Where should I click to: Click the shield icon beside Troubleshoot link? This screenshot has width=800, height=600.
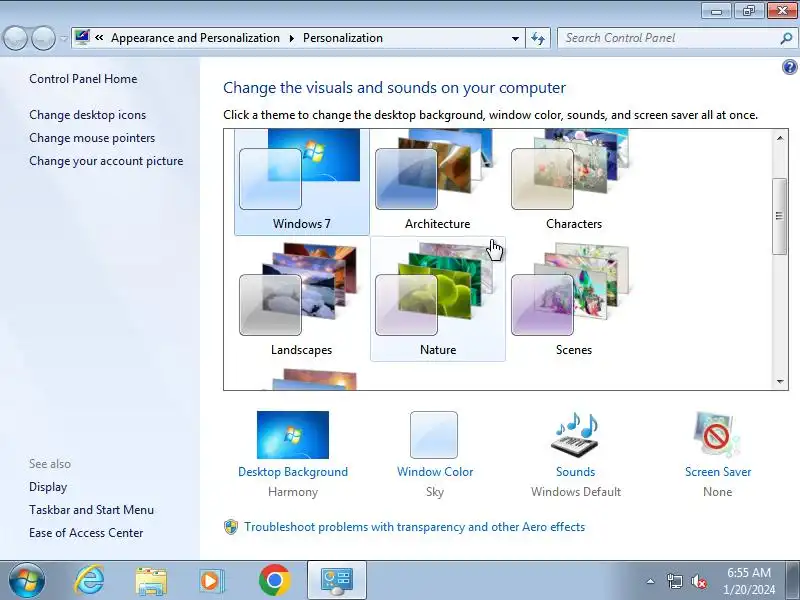(231, 527)
